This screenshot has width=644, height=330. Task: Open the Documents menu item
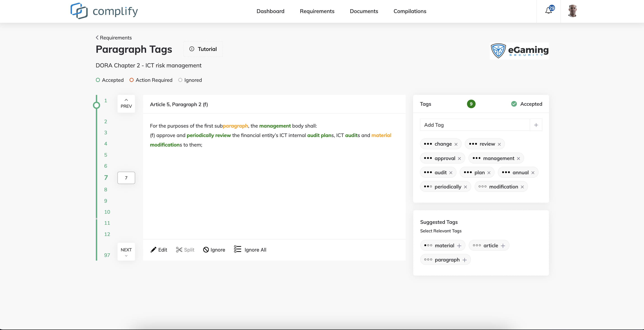(x=364, y=11)
